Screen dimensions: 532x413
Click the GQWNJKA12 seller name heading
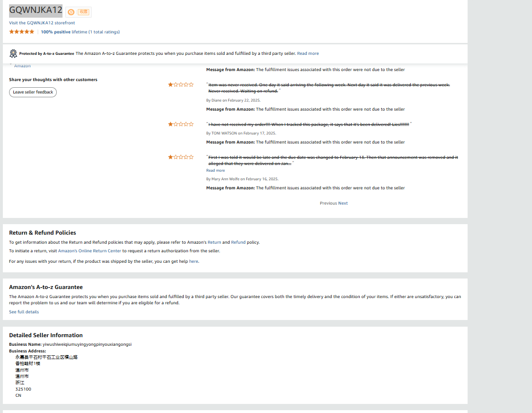pyautogui.click(x=36, y=10)
